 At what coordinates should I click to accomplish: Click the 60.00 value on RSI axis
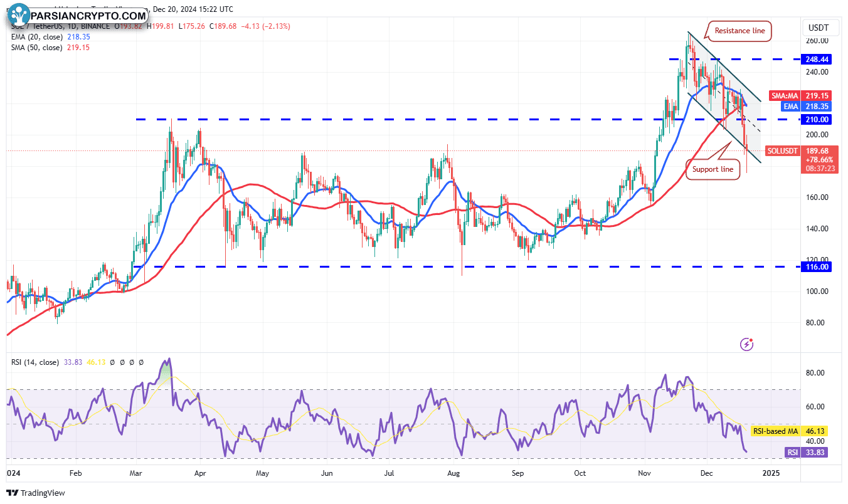(817, 407)
